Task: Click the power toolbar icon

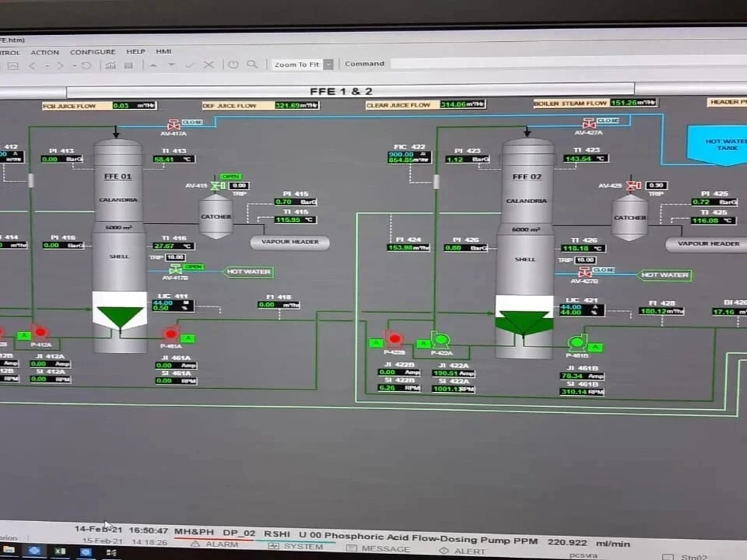Action: click(x=233, y=64)
